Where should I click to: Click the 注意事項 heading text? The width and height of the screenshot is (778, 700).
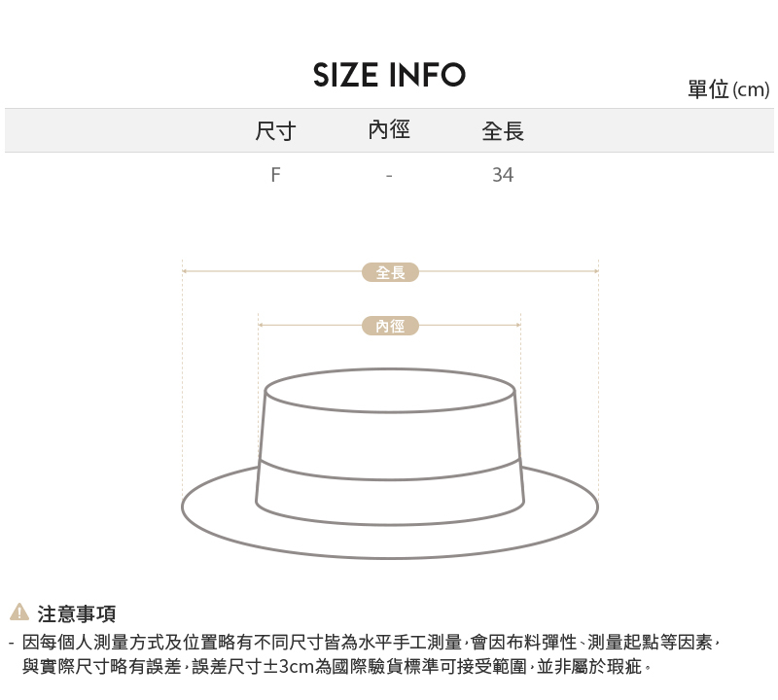click(77, 613)
